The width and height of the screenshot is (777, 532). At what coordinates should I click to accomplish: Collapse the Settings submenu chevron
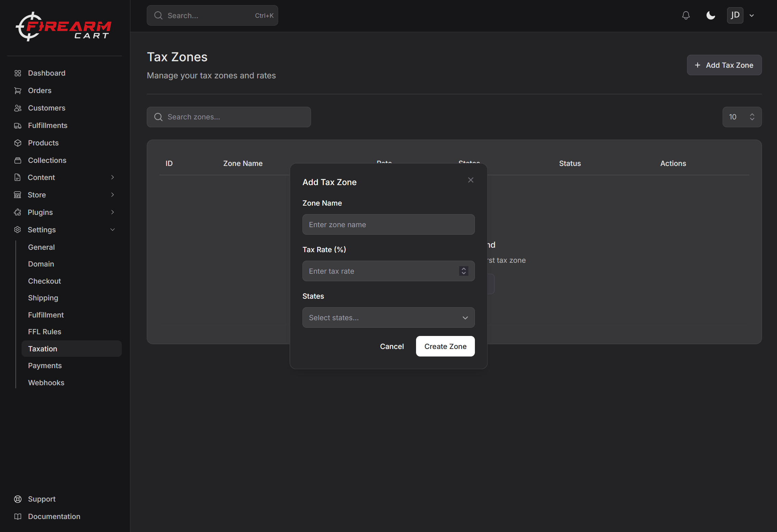(x=113, y=230)
